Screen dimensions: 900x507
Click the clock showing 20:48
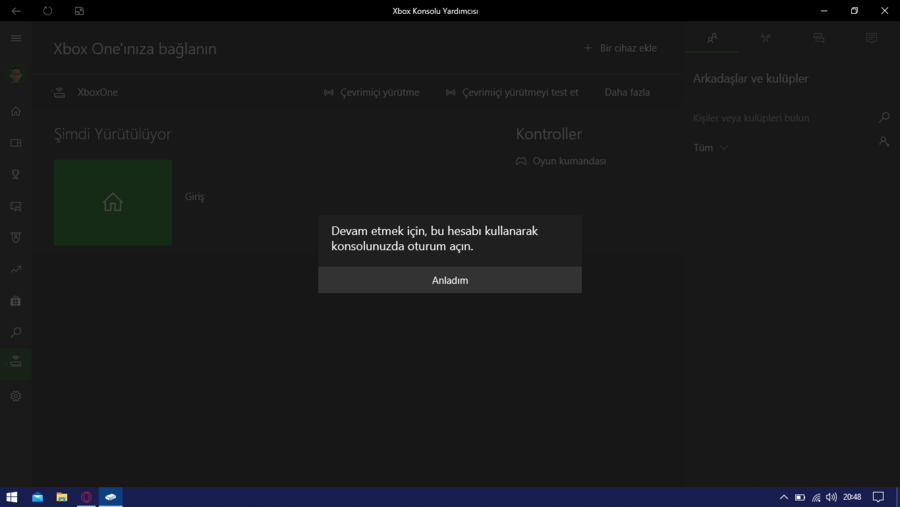pos(852,497)
